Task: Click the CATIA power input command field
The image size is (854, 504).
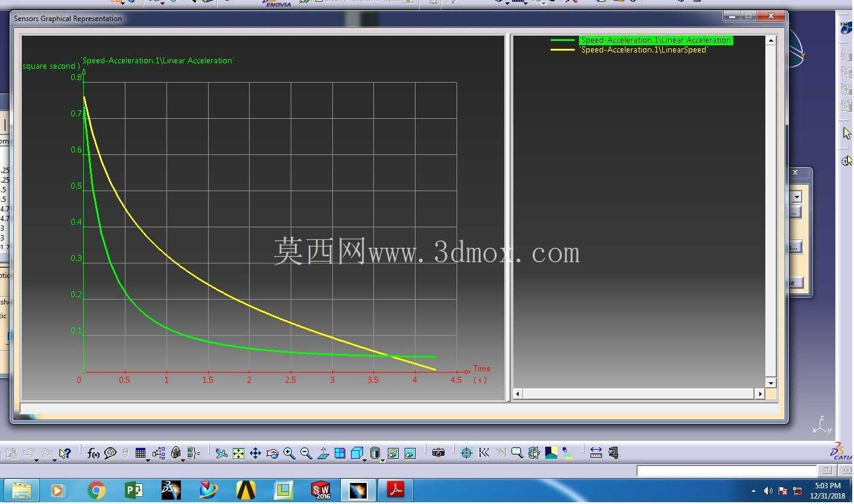Action: pyautogui.click(x=727, y=470)
